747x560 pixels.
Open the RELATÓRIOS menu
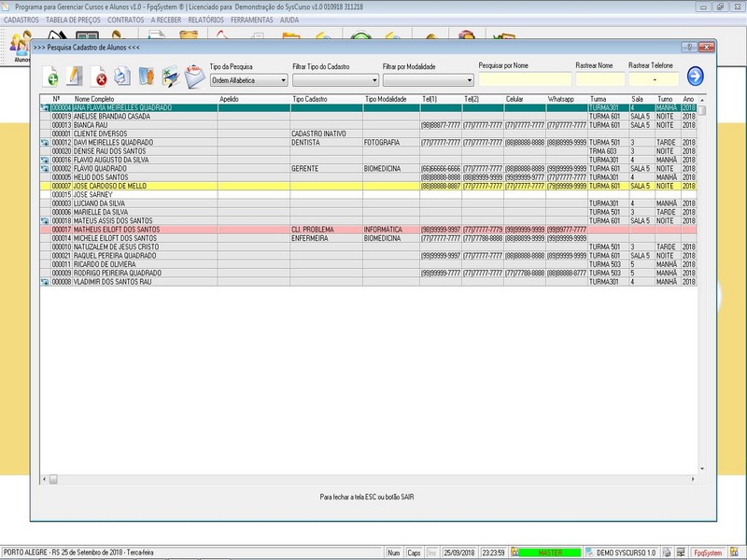205,20
